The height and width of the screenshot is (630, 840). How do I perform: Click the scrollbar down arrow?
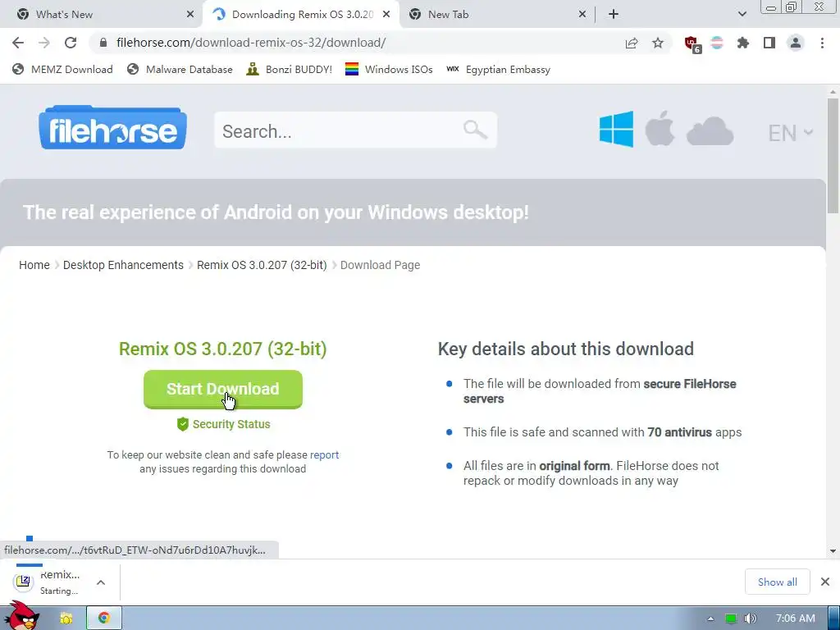pyautogui.click(x=833, y=550)
